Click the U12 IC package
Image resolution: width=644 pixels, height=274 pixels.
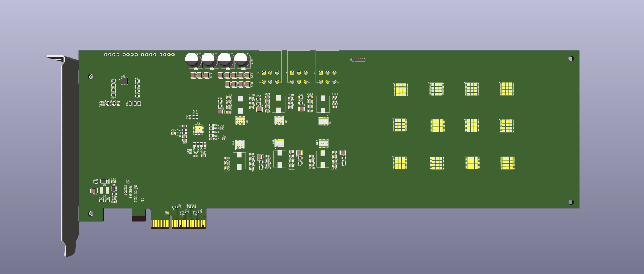[x=323, y=143]
